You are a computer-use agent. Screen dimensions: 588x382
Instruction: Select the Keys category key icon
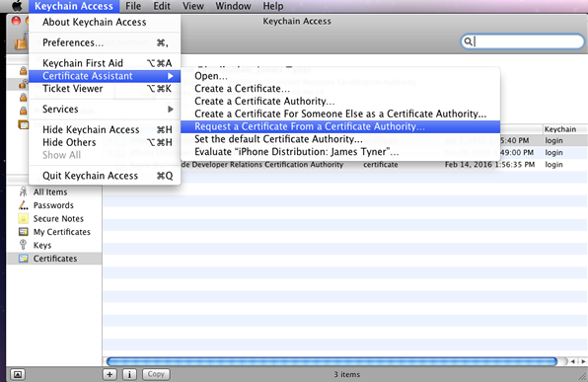[24, 245]
